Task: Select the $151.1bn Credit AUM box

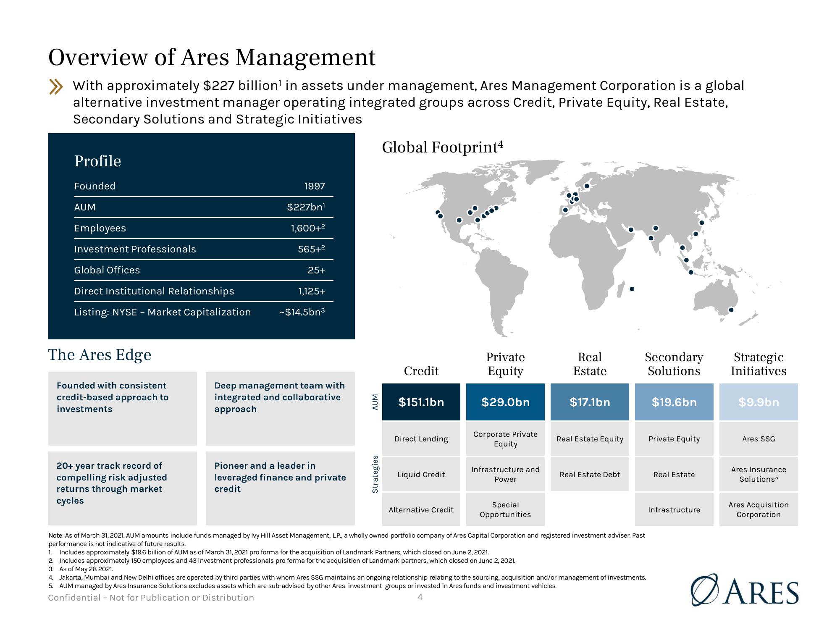Action: pyautogui.click(x=421, y=402)
